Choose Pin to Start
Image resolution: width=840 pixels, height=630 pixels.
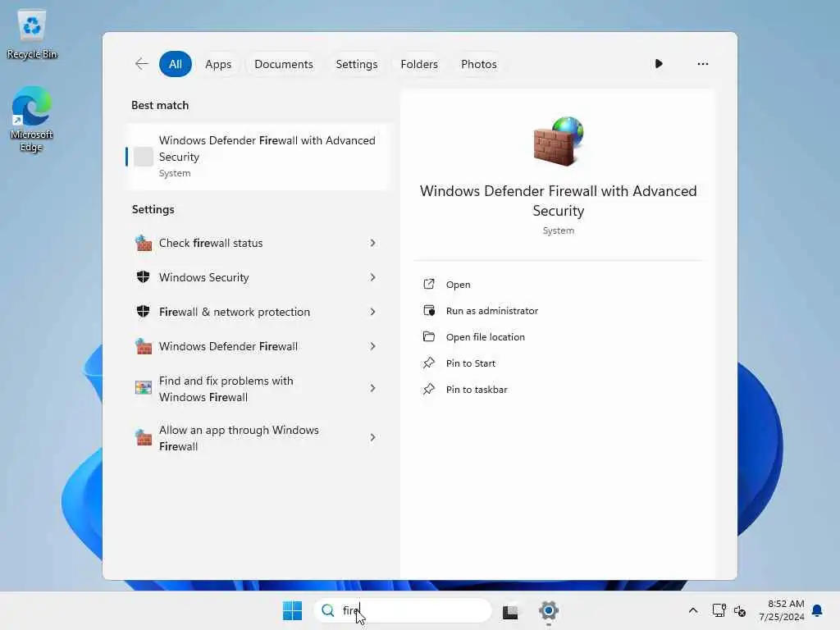[x=470, y=363]
